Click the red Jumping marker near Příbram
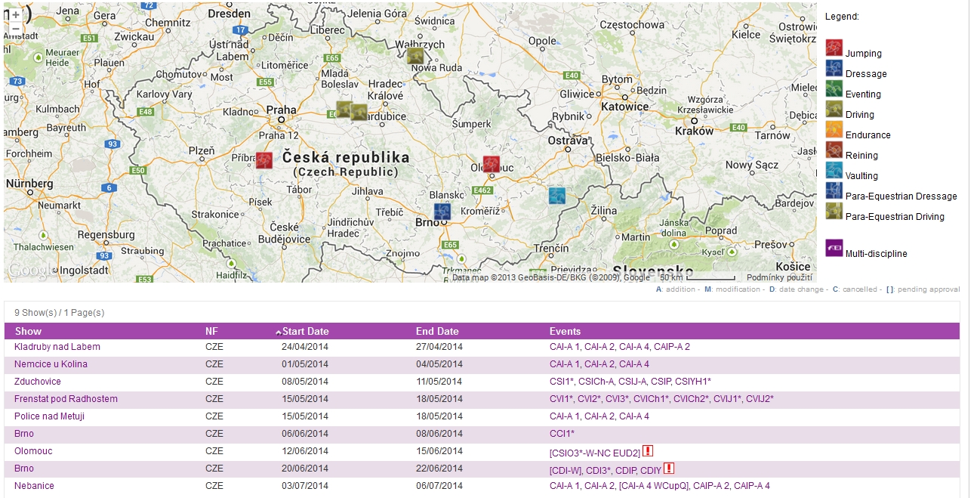Image resolution: width=980 pixels, height=498 pixels. pyautogui.click(x=263, y=160)
